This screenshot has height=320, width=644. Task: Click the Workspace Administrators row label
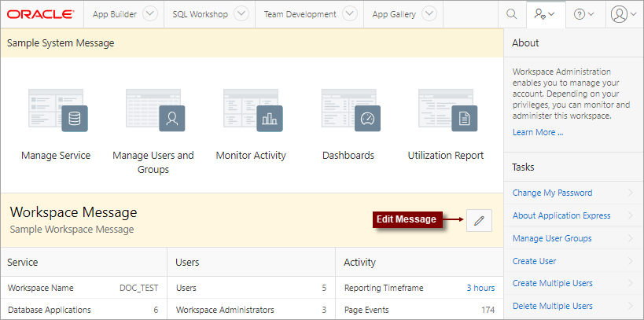pyautogui.click(x=225, y=310)
